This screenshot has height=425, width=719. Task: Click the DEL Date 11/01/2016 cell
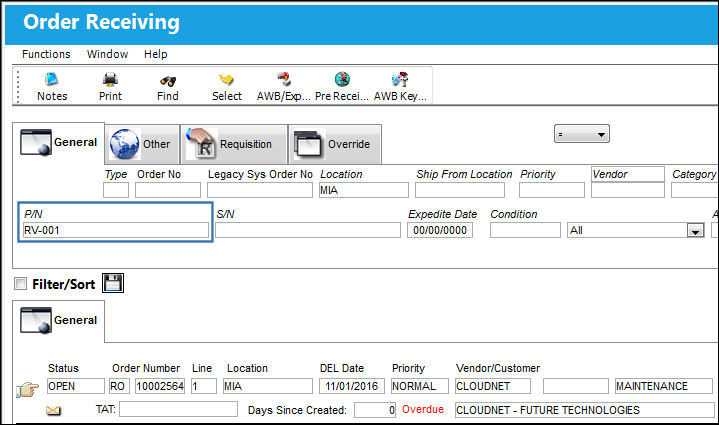[x=352, y=386]
